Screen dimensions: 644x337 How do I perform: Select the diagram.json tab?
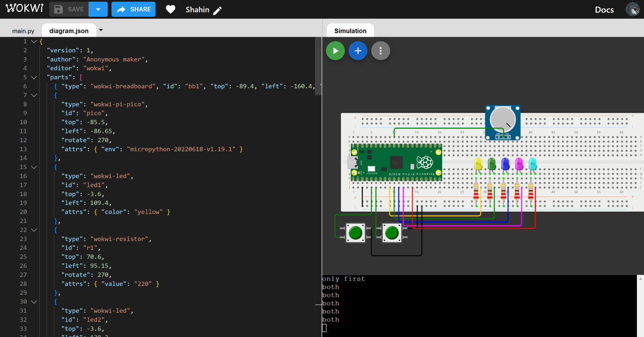click(69, 31)
